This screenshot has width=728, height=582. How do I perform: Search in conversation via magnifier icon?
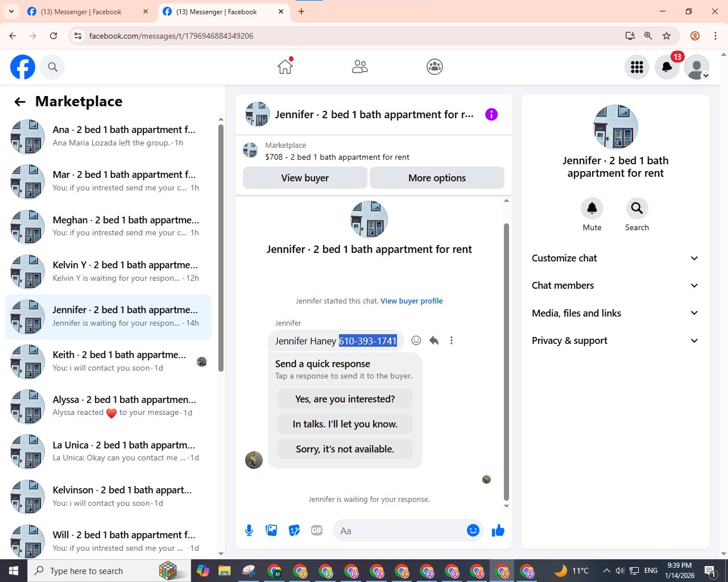pyautogui.click(x=637, y=208)
